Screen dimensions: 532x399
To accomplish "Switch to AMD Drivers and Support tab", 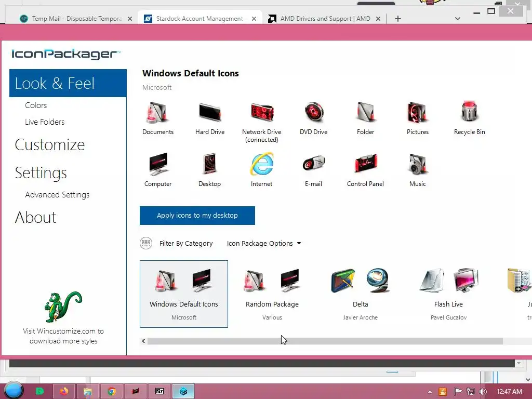I will (x=325, y=19).
